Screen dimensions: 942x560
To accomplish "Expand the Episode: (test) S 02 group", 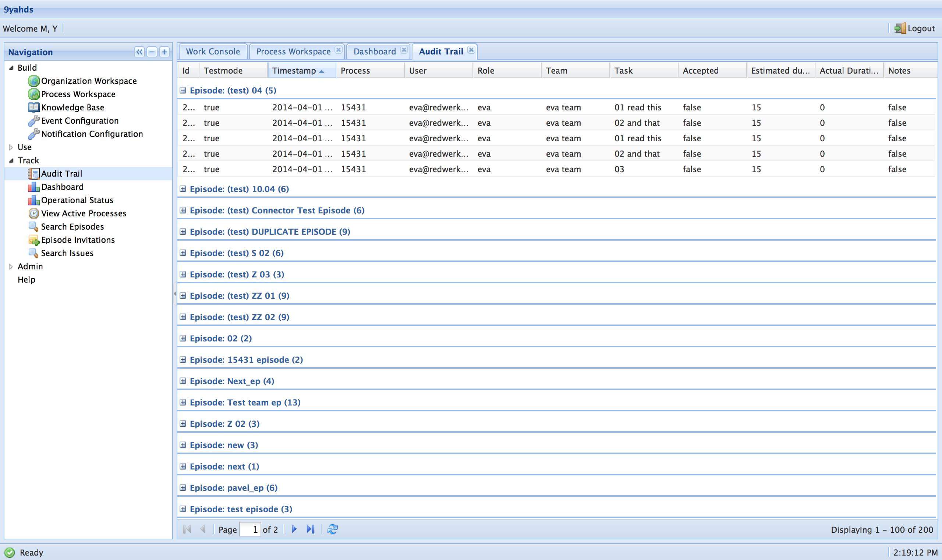I will [183, 253].
